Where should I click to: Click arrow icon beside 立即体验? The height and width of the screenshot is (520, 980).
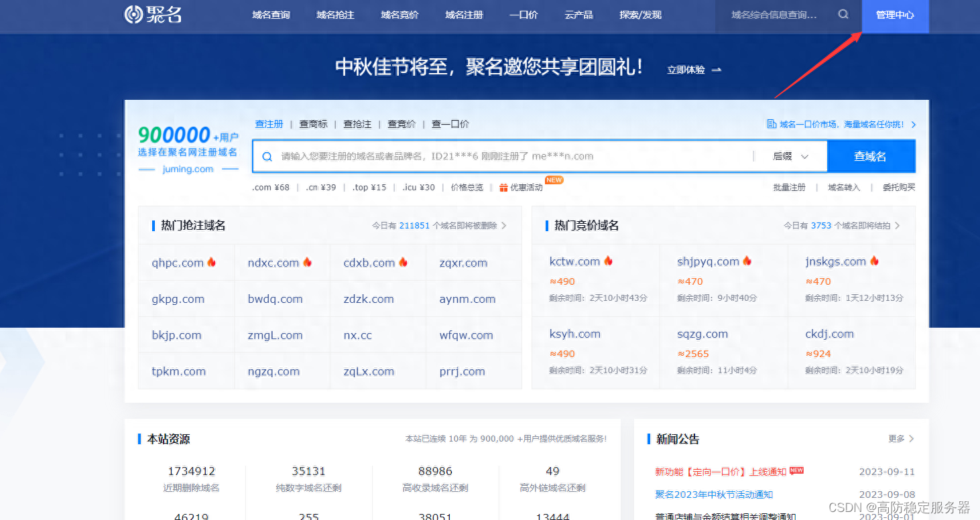pos(716,70)
